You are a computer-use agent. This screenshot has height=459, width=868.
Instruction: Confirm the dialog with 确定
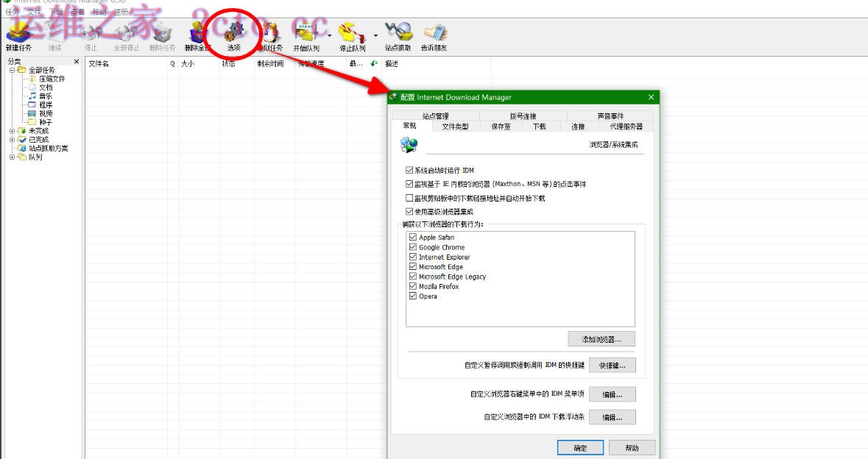tap(580, 448)
